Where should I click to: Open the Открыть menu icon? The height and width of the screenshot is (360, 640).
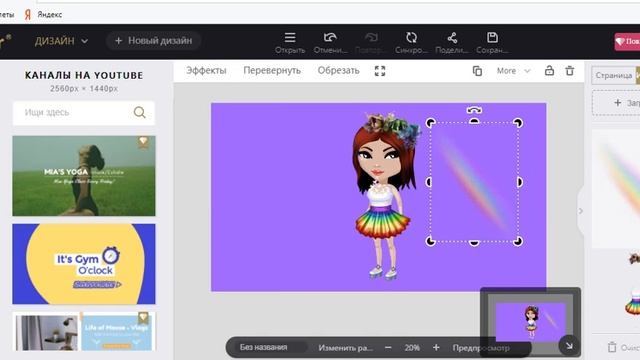[x=290, y=42]
